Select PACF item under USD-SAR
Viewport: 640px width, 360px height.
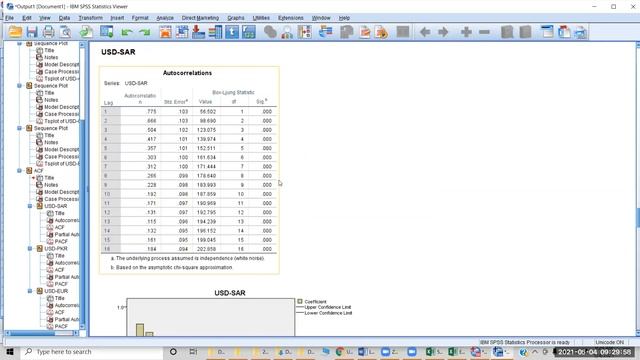61,242
